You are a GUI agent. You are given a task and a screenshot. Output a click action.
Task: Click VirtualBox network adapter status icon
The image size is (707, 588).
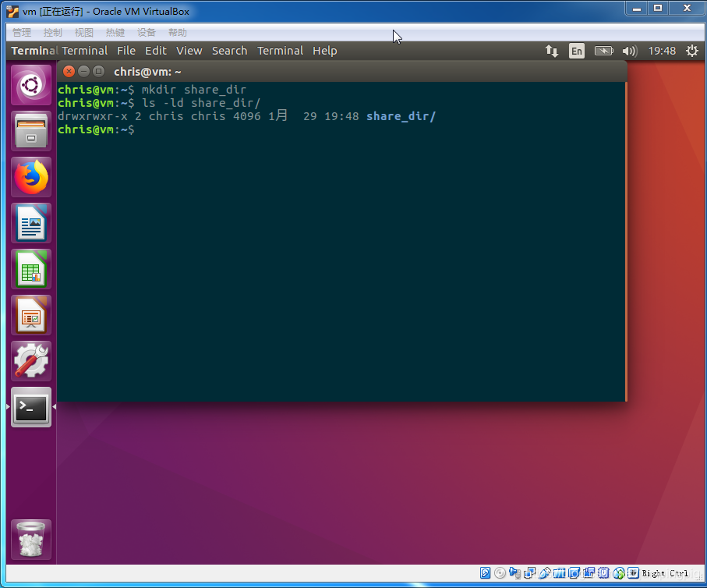click(x=530, y=572)
